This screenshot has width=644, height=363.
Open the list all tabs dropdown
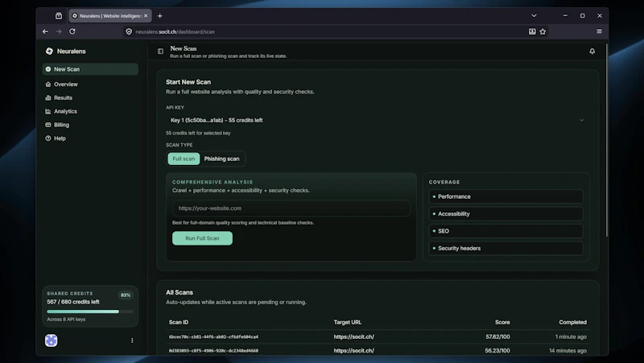pyautogui.click(x=534, y=15)
